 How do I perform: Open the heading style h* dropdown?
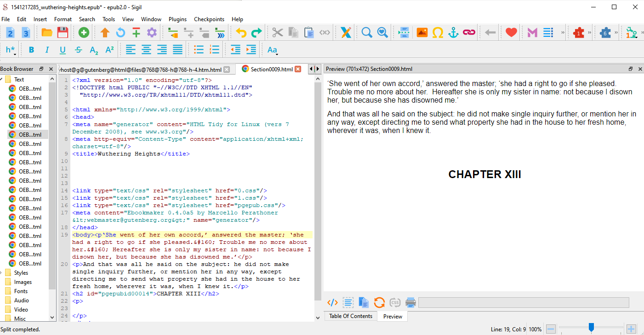(11, 50)
